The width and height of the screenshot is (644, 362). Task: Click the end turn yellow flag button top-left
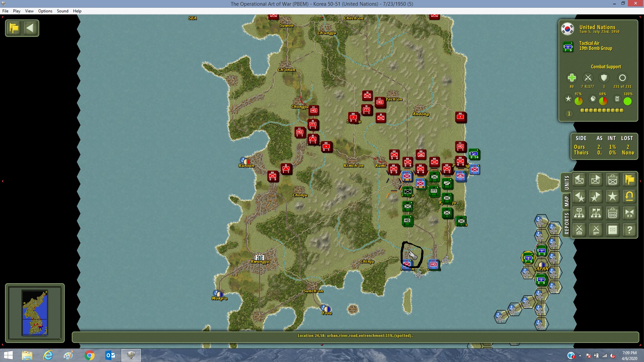(x=14, y=28)
